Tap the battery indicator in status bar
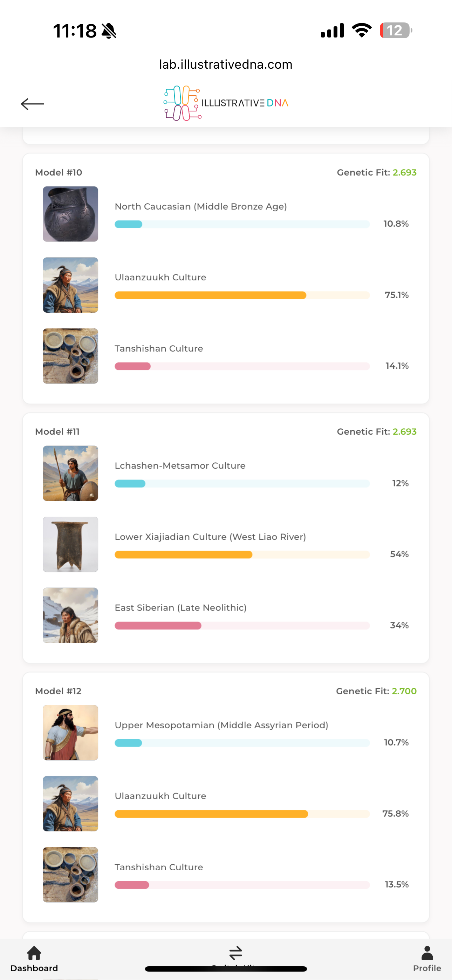Viewport: 452px width, 980px height. click(396, 30)
